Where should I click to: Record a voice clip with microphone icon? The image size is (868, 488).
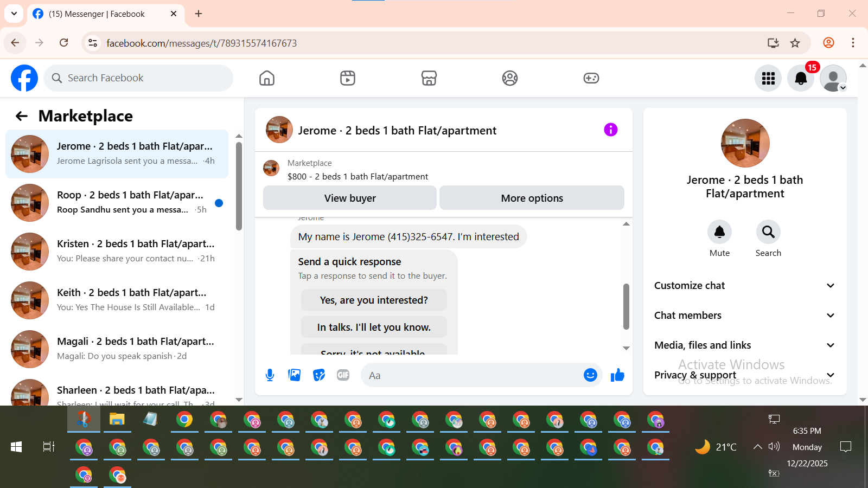(x=270, y=375)
